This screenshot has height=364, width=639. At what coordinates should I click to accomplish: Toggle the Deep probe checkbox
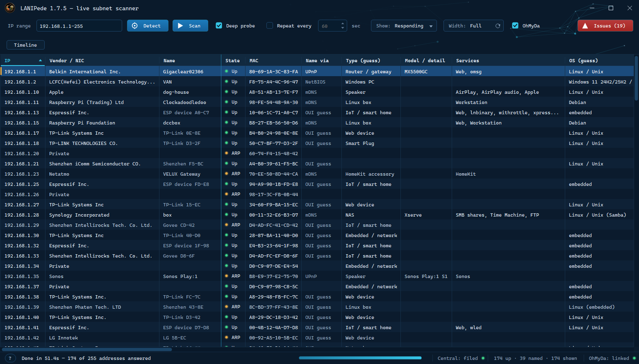pos(219,25)
